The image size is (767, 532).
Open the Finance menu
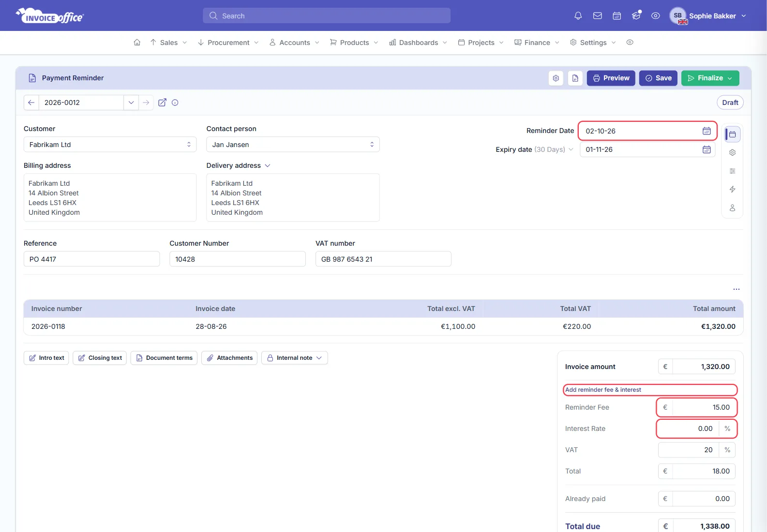pos(537,43)
